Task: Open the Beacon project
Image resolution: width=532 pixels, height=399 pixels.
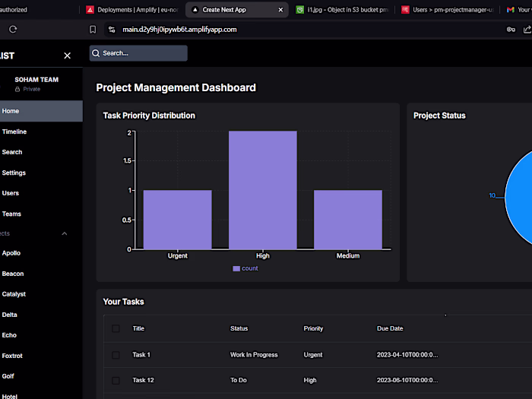Action: coord(41,274)
